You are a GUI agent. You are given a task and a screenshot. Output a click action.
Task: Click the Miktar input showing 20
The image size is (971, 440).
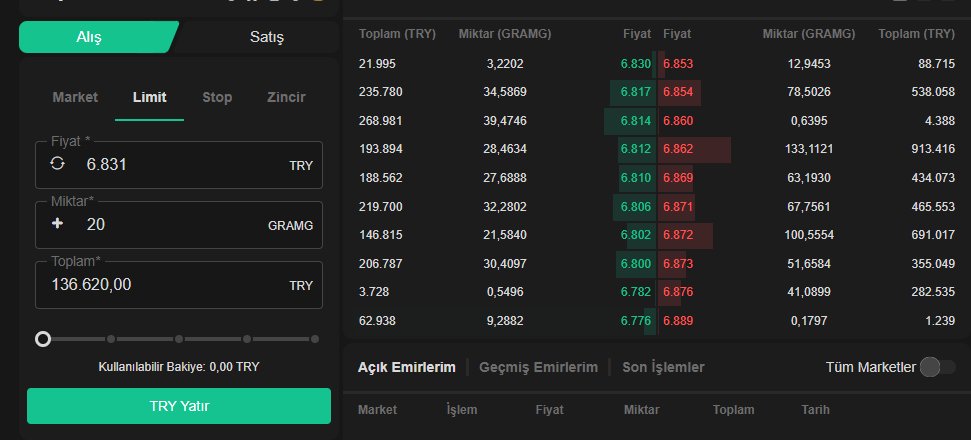179,225
